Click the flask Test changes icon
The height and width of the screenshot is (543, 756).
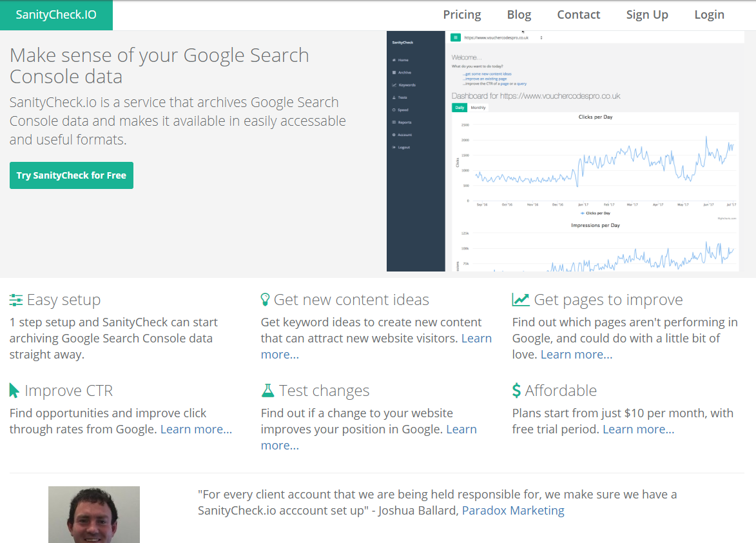tap(267, 391)
